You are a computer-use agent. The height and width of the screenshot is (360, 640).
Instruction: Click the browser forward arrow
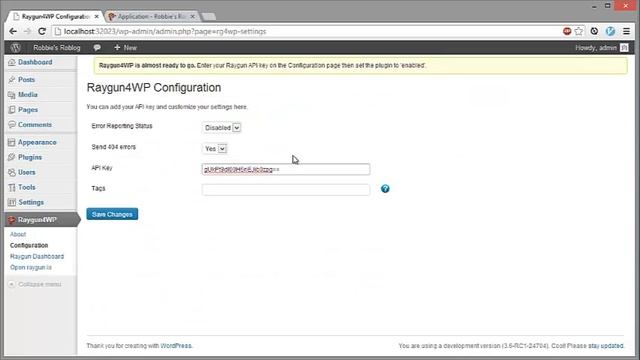pos(27,31)
